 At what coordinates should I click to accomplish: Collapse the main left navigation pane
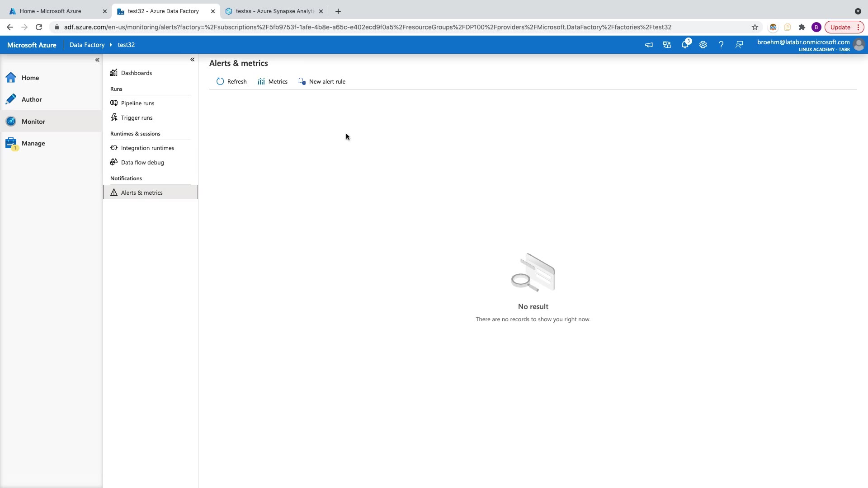(97, 60)
